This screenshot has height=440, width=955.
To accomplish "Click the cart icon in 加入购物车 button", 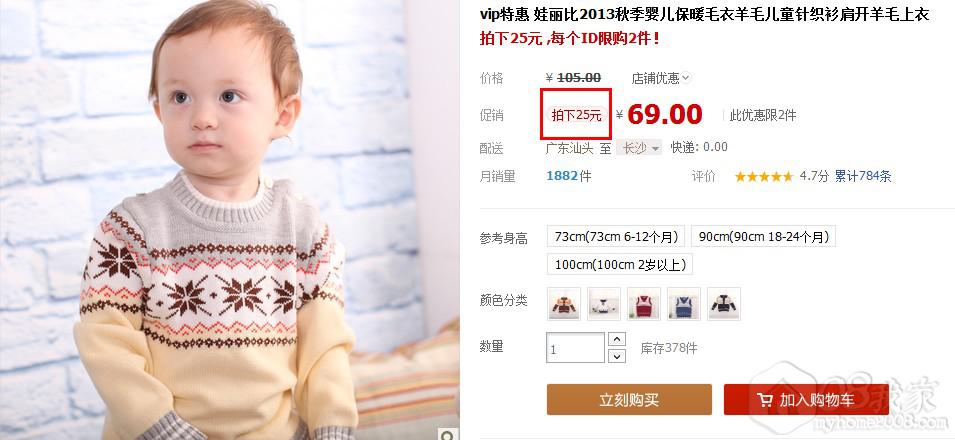I will (x=765, y=400).
